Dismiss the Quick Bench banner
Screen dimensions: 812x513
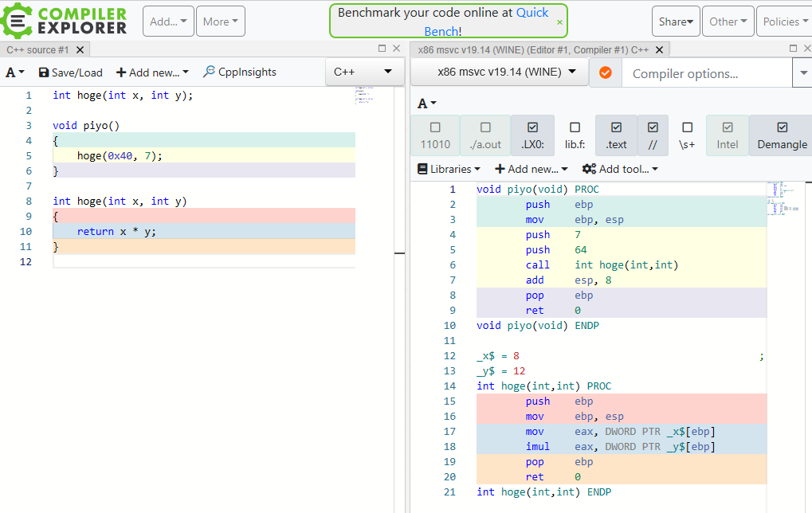(559, 22)
